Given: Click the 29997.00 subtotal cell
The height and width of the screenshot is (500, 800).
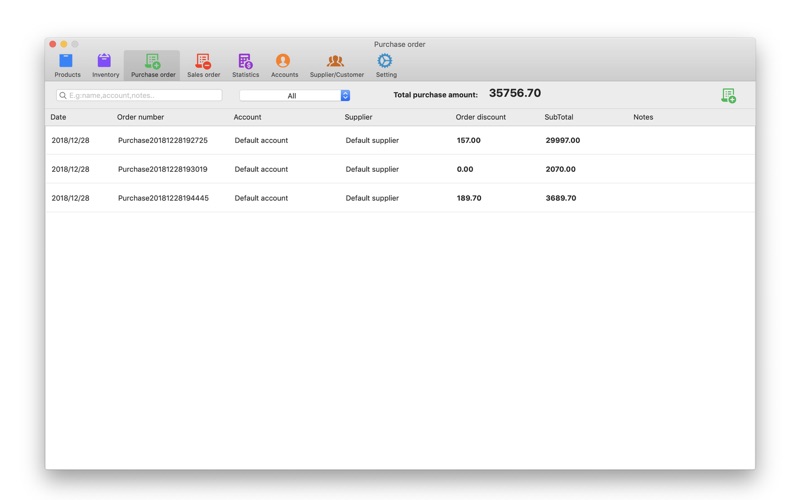Looking at the screenshot, I should (563, 140).
